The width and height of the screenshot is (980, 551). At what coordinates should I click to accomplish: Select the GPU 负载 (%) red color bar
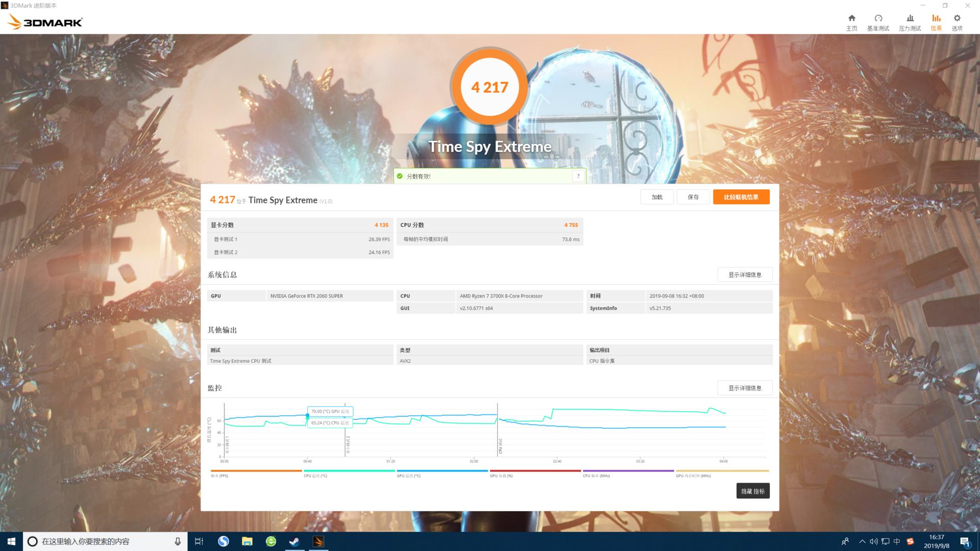pyautogui.click(x=535, y=470)
